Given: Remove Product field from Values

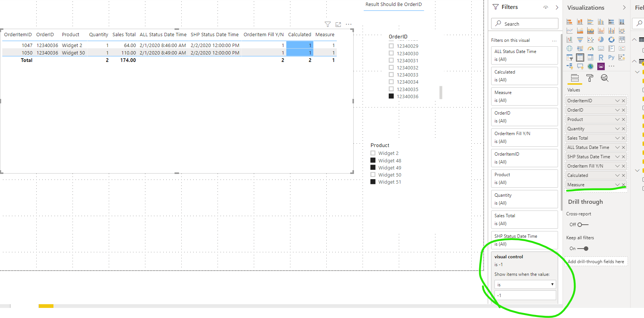Looking at the screenshot, I should pyautogui.click(x=623, y=119).
